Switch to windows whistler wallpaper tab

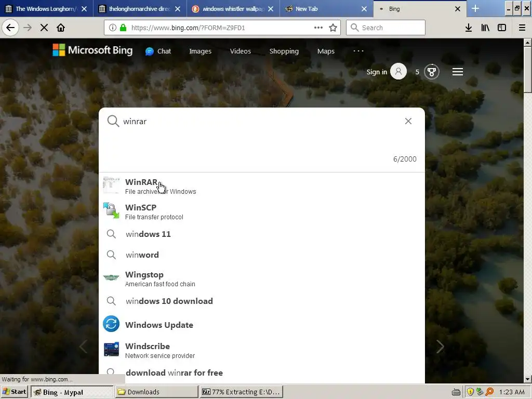[x=233, y=9]
